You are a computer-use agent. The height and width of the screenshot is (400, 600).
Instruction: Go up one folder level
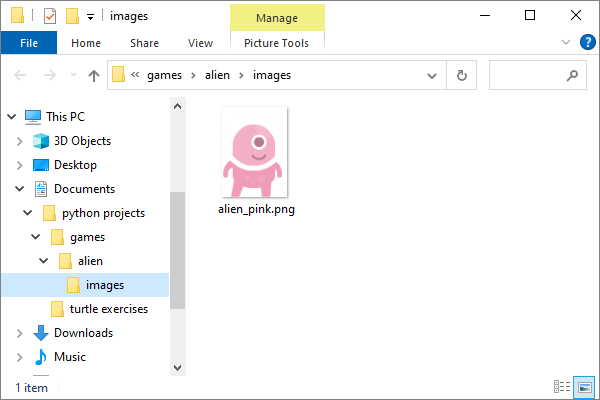[x=94, y=75]
